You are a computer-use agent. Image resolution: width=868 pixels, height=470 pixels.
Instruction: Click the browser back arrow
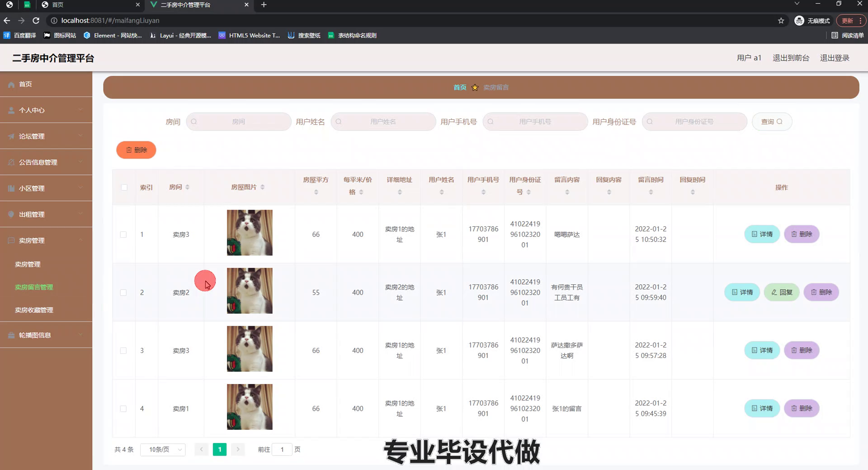click(x=7, y=20)
